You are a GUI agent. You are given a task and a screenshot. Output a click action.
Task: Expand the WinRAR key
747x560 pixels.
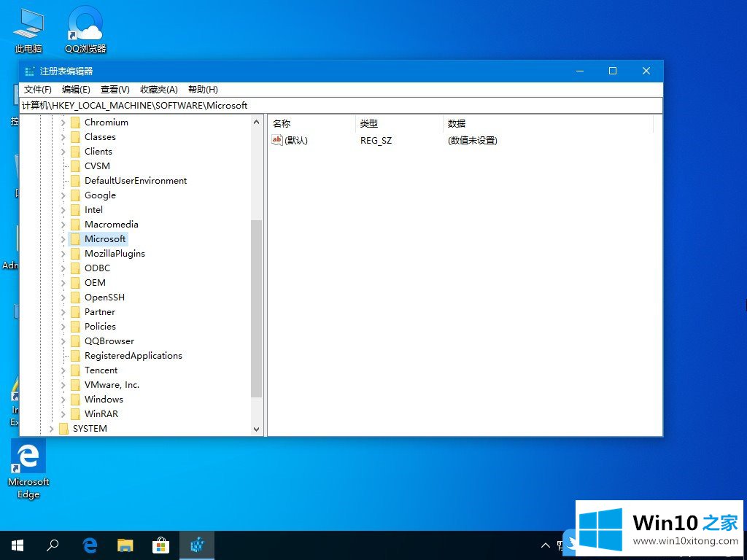tap(63, 414)
